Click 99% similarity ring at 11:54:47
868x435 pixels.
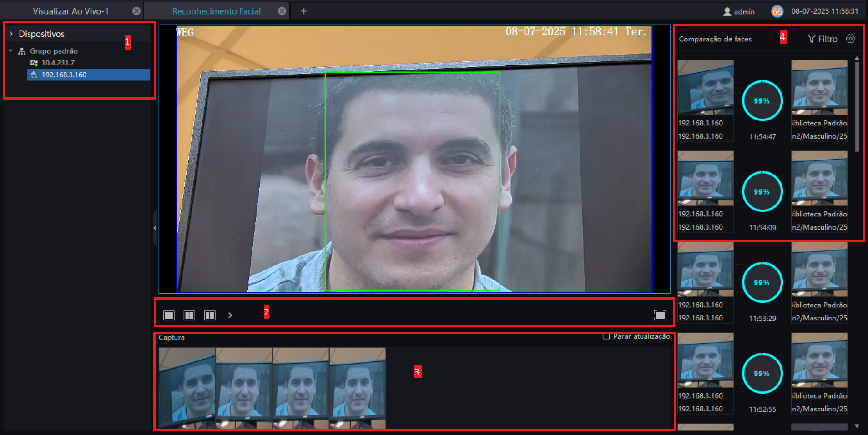tap(762, 100)
